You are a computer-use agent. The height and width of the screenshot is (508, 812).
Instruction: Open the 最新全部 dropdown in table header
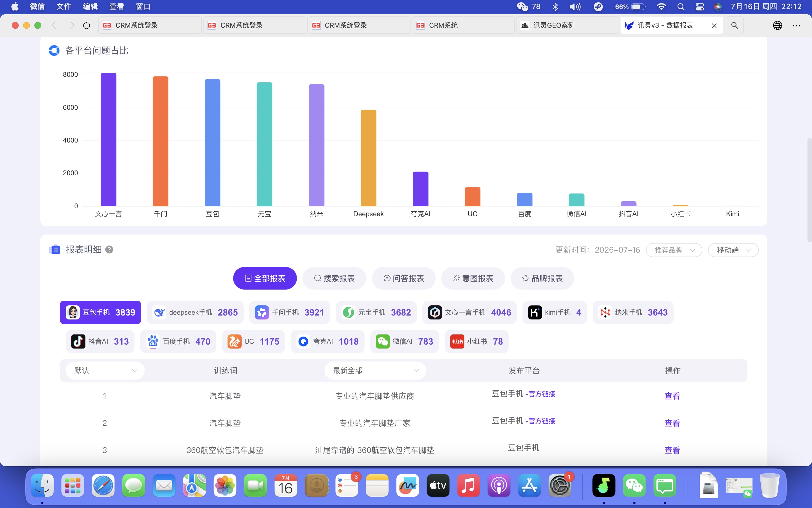(375, 371)
